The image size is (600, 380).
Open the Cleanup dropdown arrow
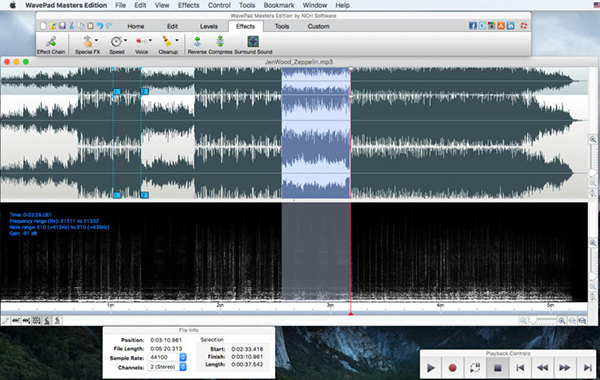[177, 40]
